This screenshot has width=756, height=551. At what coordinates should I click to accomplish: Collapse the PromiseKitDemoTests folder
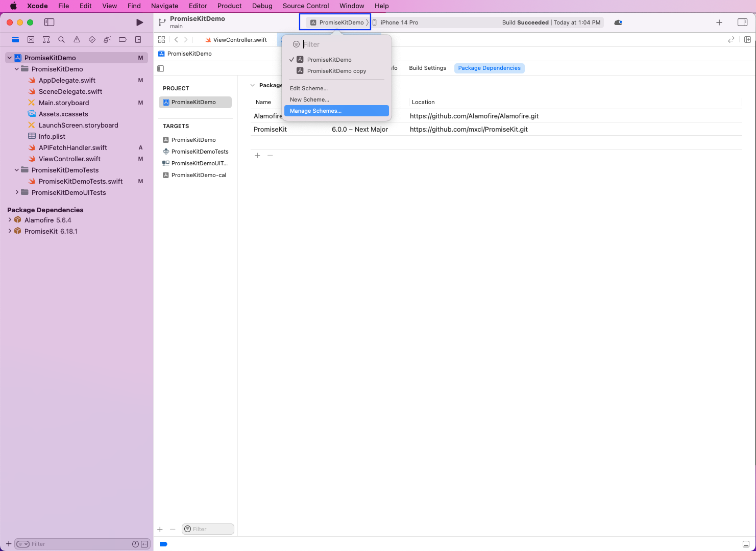point(17,170)
